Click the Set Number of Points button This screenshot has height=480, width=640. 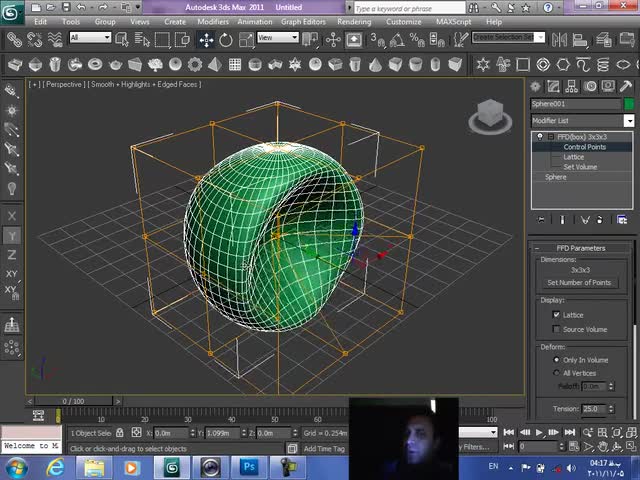coord(579,283)
